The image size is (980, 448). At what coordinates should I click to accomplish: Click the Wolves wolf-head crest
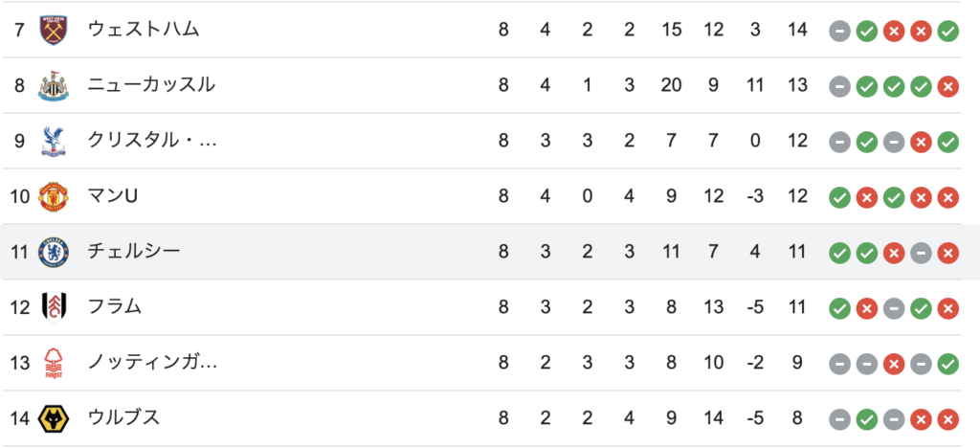point(54,418)
